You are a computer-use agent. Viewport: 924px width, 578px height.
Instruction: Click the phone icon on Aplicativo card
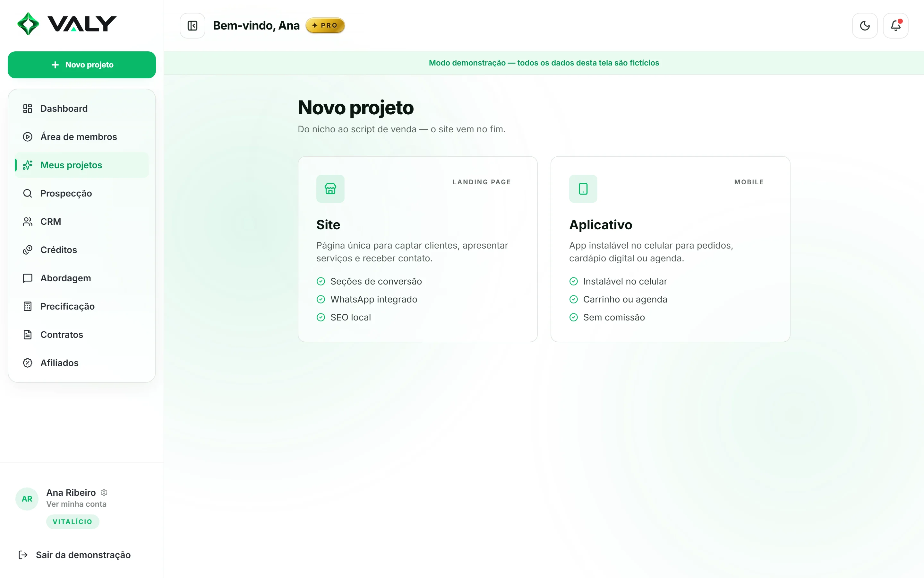583,189
